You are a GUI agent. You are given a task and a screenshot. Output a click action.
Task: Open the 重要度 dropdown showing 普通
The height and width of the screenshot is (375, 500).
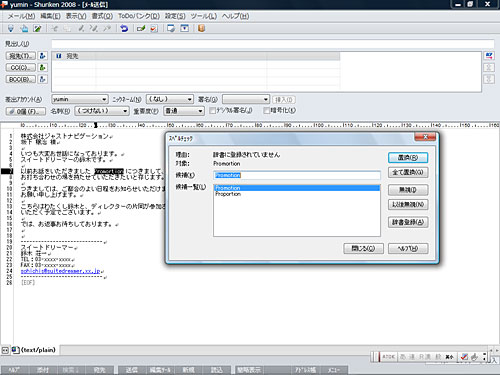[x=184, y=111]
